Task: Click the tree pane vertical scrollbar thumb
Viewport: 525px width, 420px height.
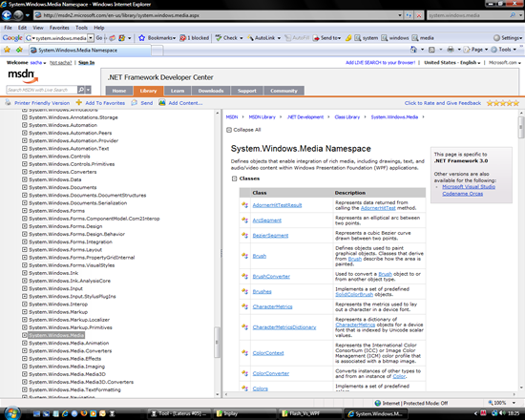Action: 217,342
